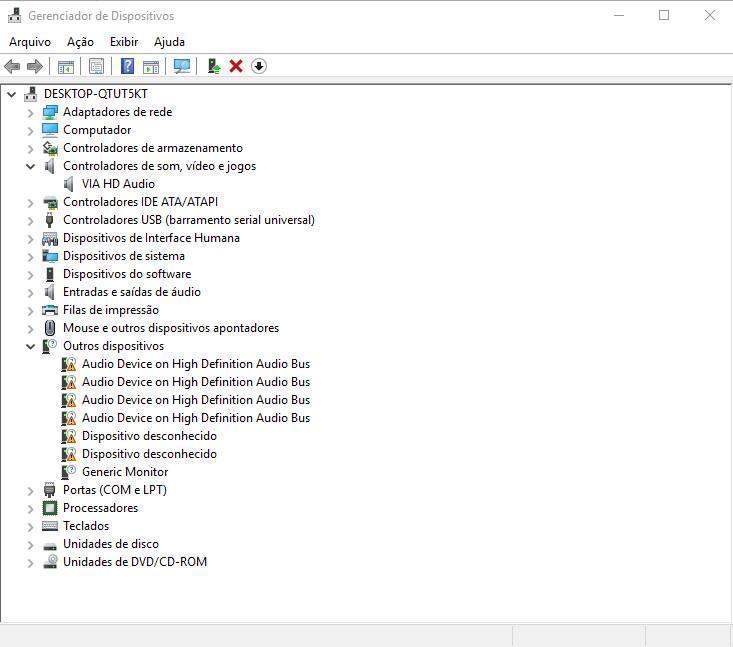Select the Filas de impressão label
The image size is (733, 647).
tap(111, 310)
